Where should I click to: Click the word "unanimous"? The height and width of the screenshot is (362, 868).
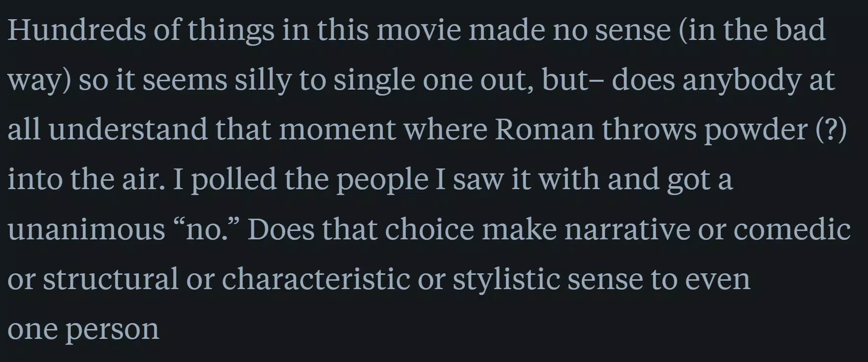(x=87, y=230)
